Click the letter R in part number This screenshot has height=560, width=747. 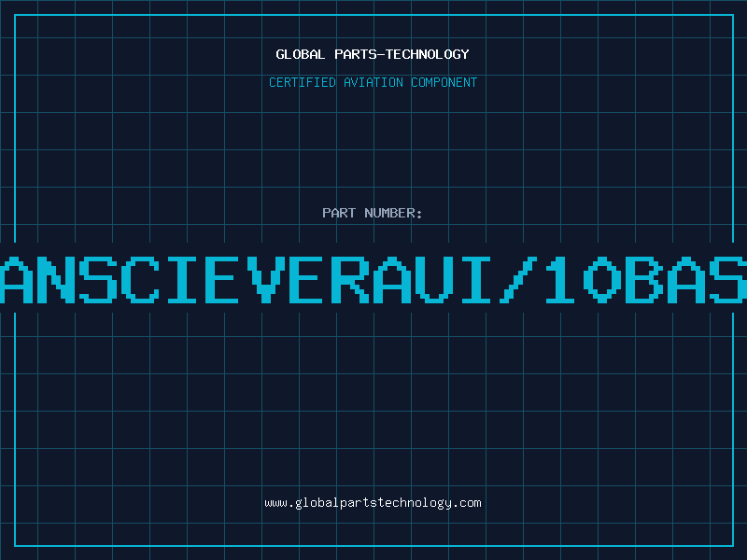(350, 279)
